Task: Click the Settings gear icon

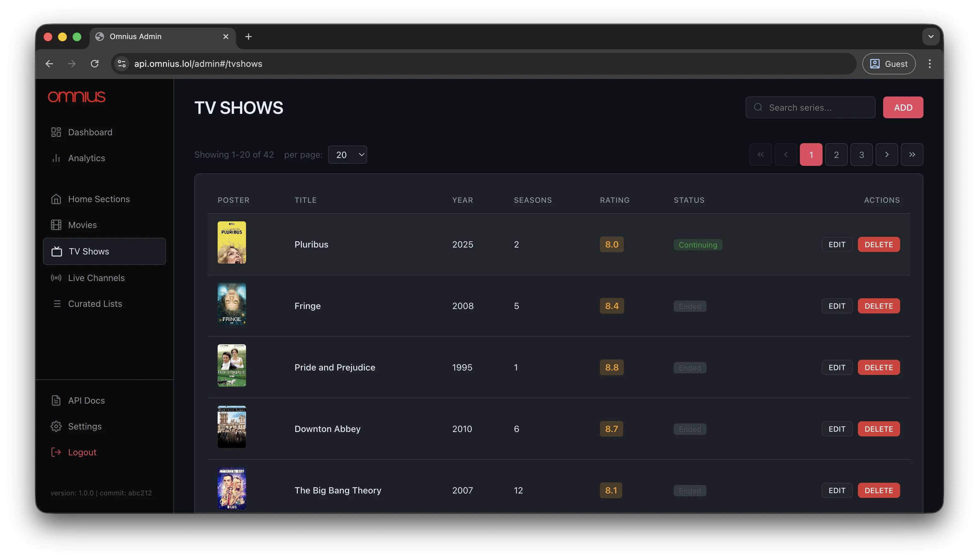Action: pos(56,426)
